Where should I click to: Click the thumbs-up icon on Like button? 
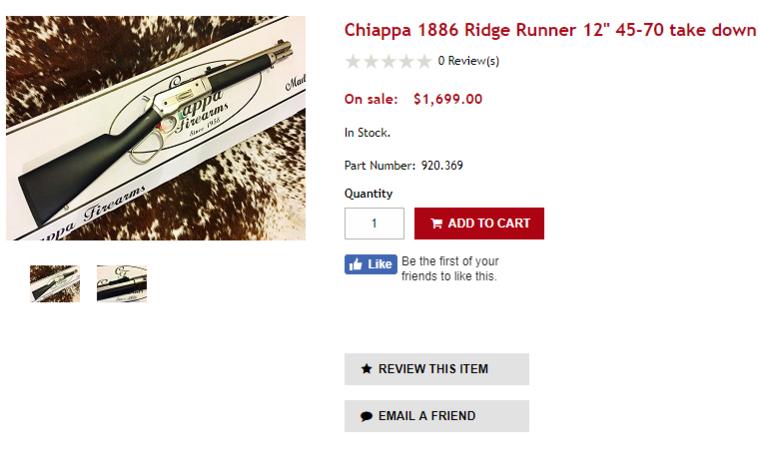click(x=356, y=264)
